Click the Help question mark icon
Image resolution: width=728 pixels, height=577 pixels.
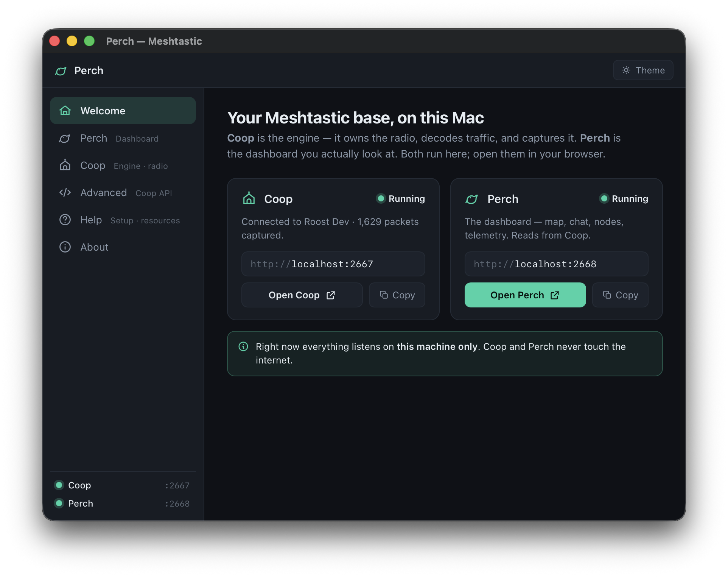pos(65,220)
